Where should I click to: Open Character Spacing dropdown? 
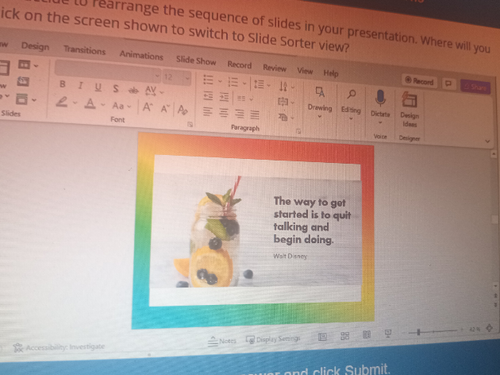pyautogui.click(x=153, y=91)
